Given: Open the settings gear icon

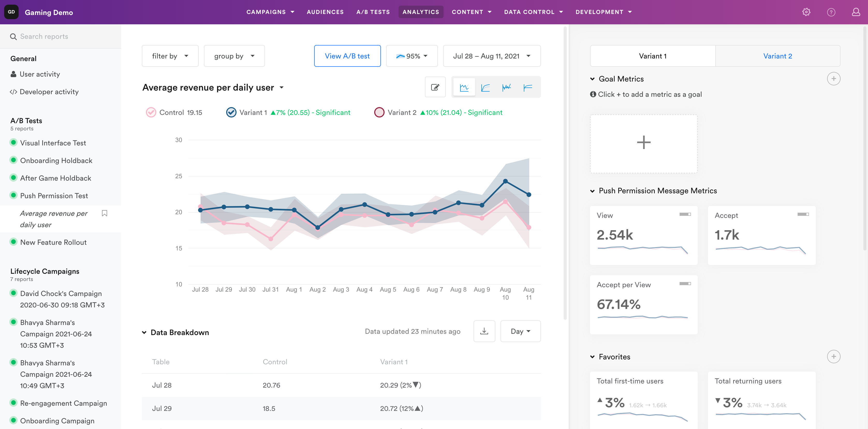Looking at the screenshot, I should 806,12.
